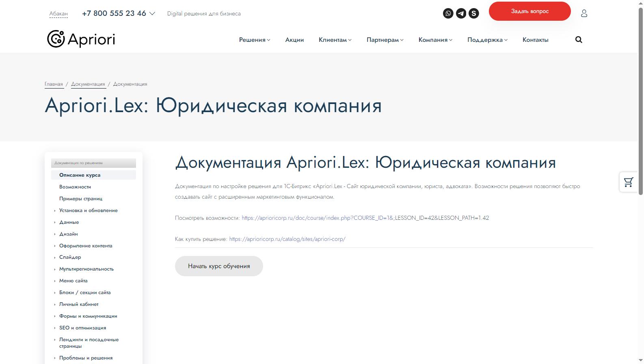Call +7 800 555 23 46
This screenshot has width=644, height=364.
click(114, 13)
